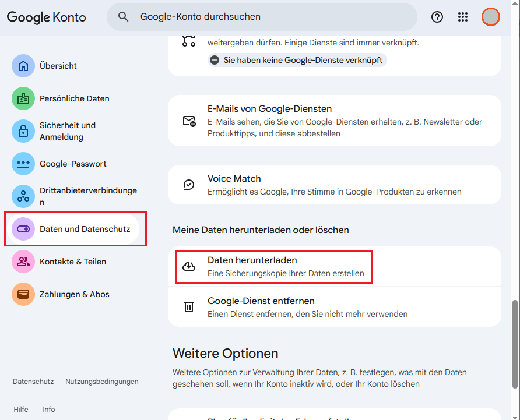
Task: Click the Kontakte & Teilen people icon
Action: tap(23, 262)
